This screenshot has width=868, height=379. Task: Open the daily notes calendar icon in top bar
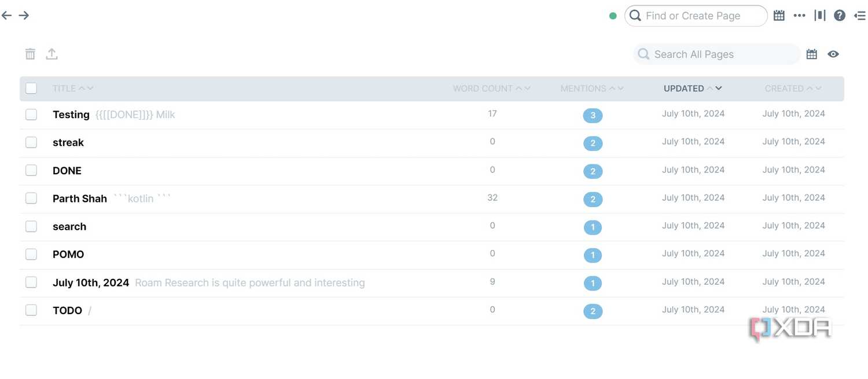[x=779, y=16]
